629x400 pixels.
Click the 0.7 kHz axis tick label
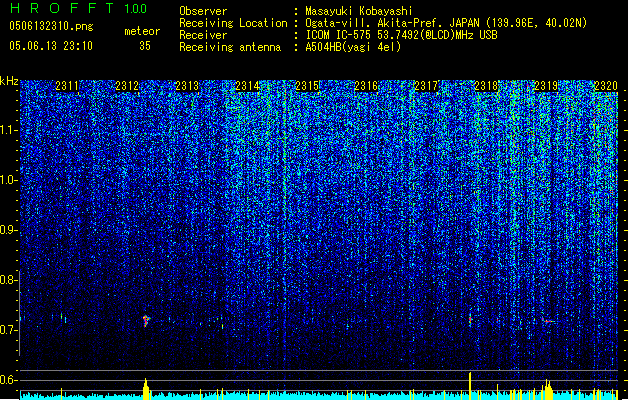coord(9,330)
